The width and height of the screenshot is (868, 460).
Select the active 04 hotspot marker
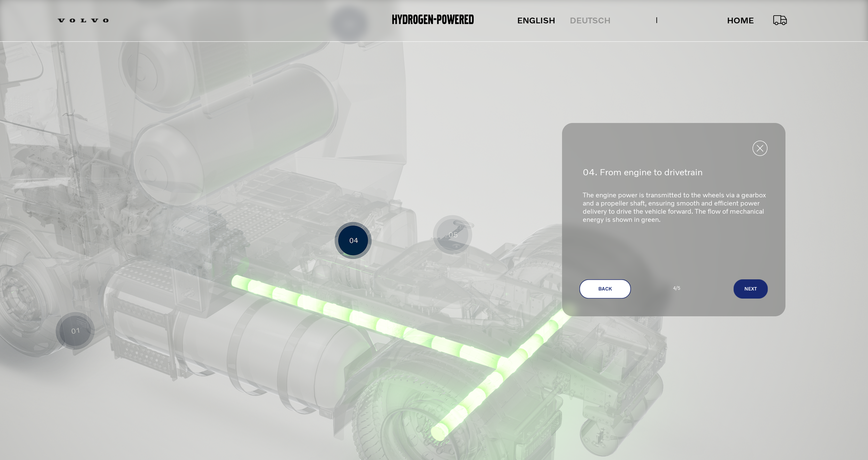(353, 240)
